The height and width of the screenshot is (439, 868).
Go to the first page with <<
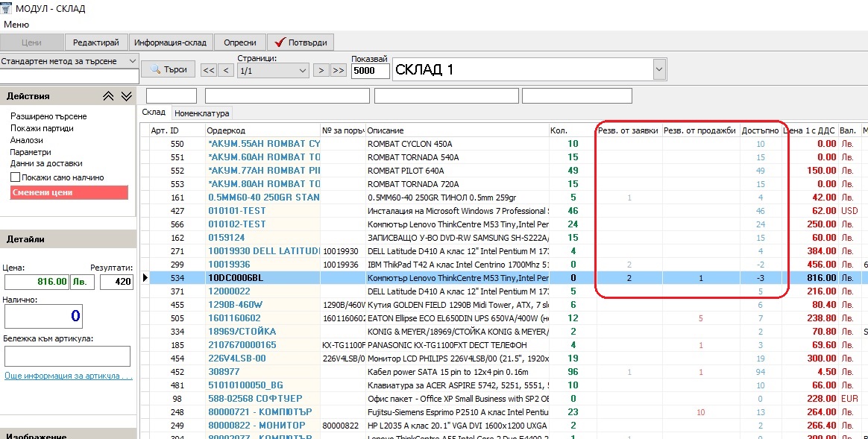coord(209,70)
